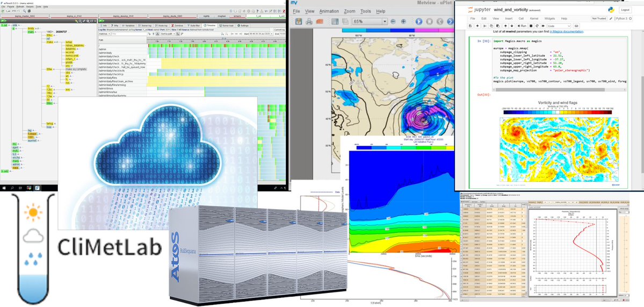644x307 pixels.
Task: Paste cells below in Jupyter
Action: (x=498, y=26)
